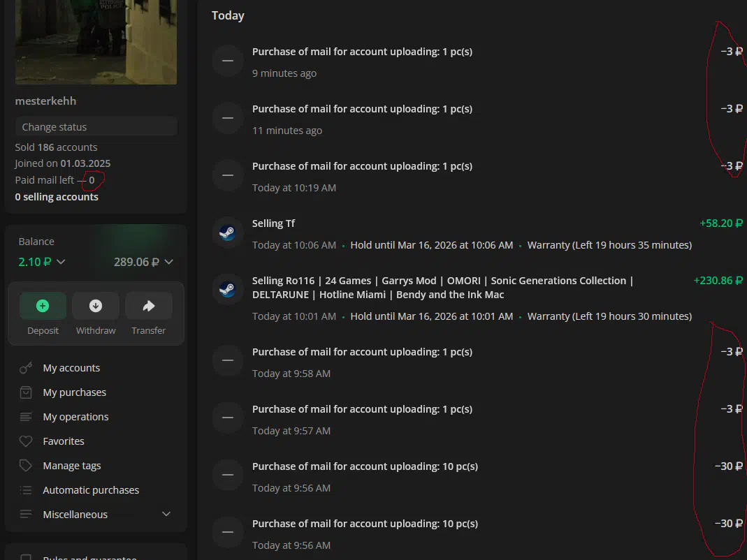Click the minus icon for 9 minutes ago purchase
The width and height of the screenshot is (747, 560).
click(227, 61)
